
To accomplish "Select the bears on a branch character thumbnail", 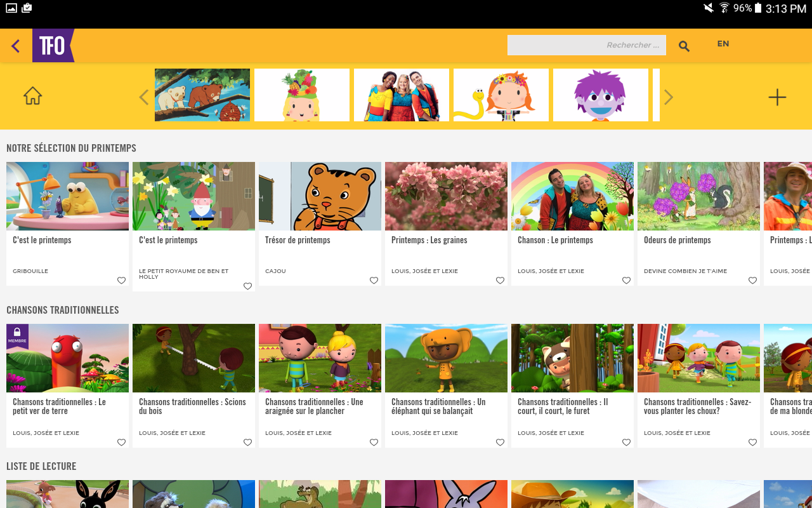I will pyautogui.click(x=202, y=95).
